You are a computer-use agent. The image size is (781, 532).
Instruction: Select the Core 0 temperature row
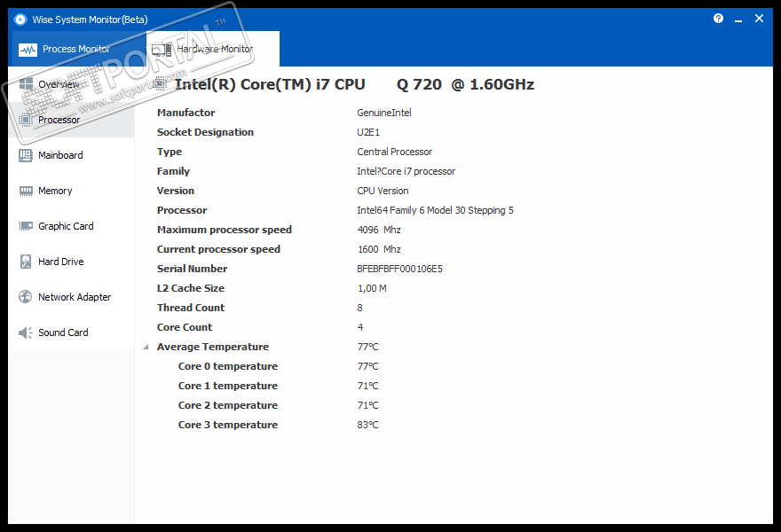pos(278,366)
